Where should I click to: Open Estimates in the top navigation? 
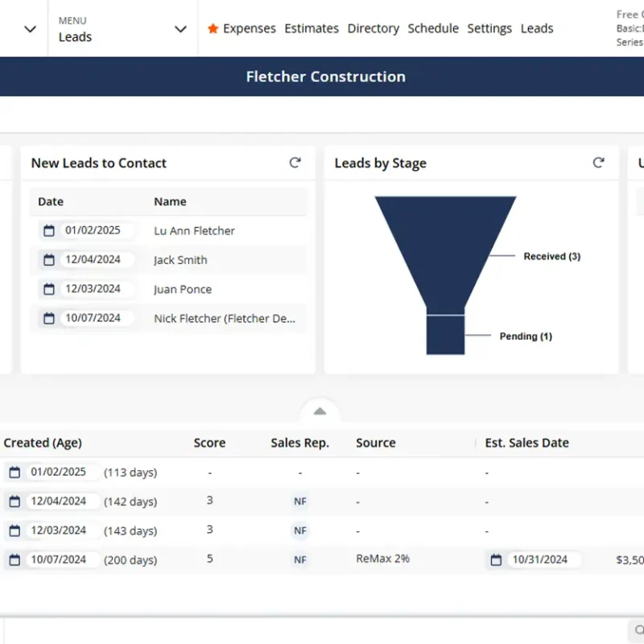312,28
